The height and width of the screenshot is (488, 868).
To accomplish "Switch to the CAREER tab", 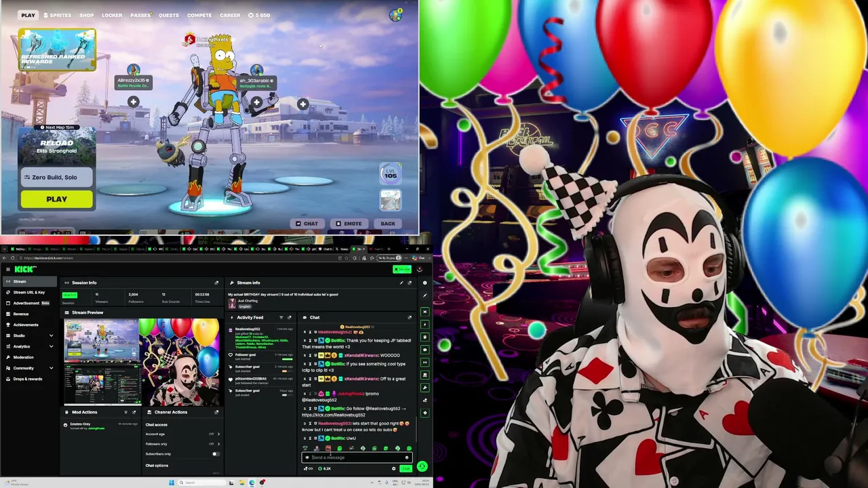I will tap(230, 15).
